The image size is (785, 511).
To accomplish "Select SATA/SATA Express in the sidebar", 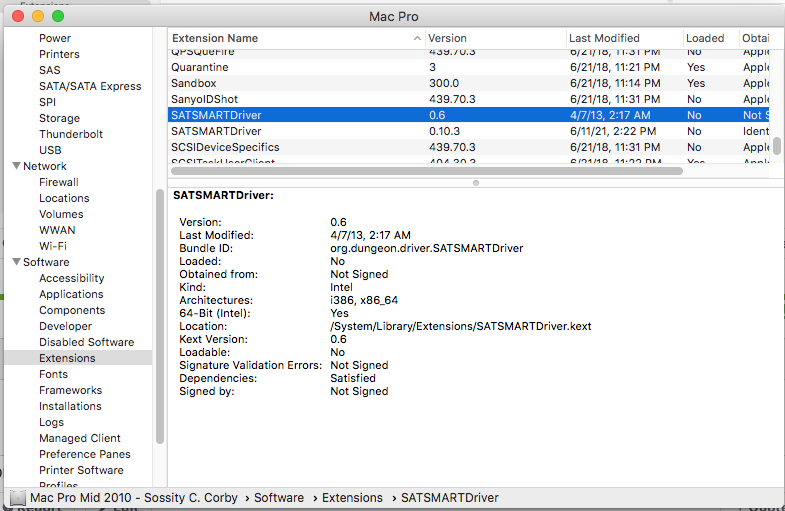I will pos(90,86).
